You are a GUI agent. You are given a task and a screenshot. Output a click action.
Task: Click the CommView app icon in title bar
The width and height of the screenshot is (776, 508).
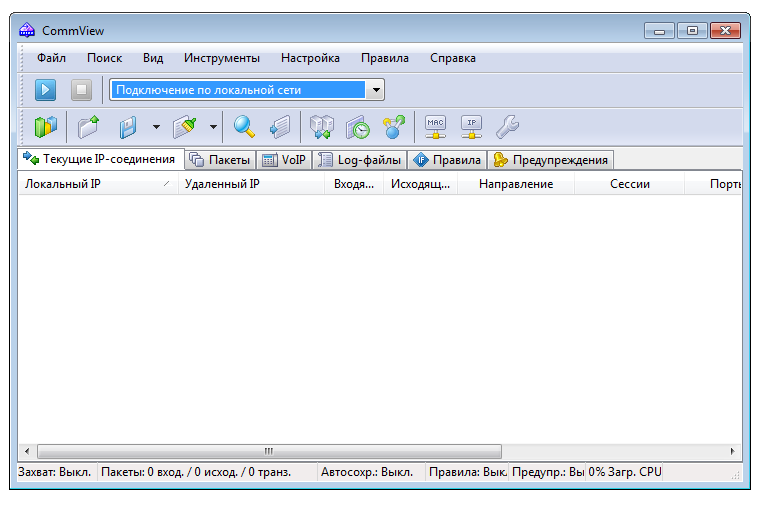27,31
